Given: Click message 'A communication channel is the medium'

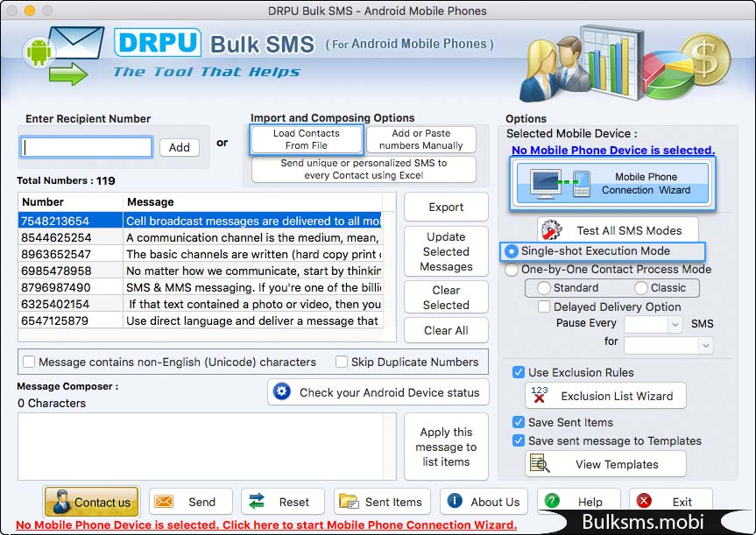Looking at the screenshot, I should [x=252, y=237].
